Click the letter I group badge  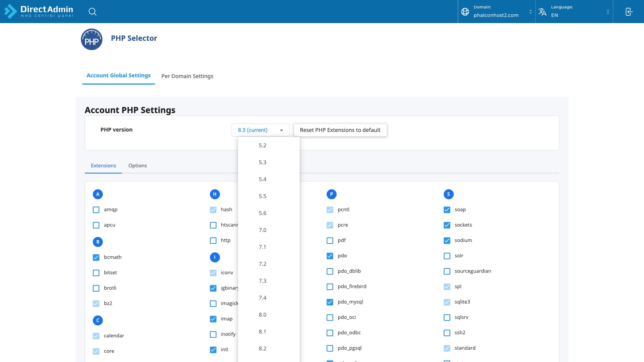pos(215,257)
